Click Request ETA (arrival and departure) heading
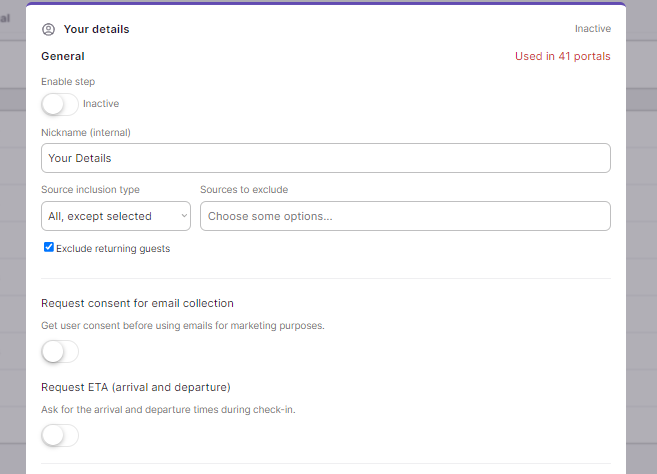The height and width of the screenshot is (474, 657). [x=136, y=387]
